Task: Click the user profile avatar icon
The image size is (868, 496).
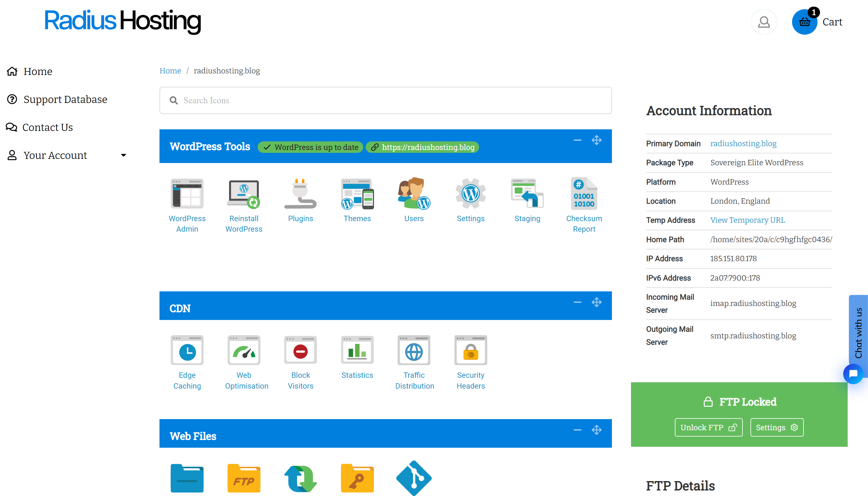Action: (x=764, y=22)
